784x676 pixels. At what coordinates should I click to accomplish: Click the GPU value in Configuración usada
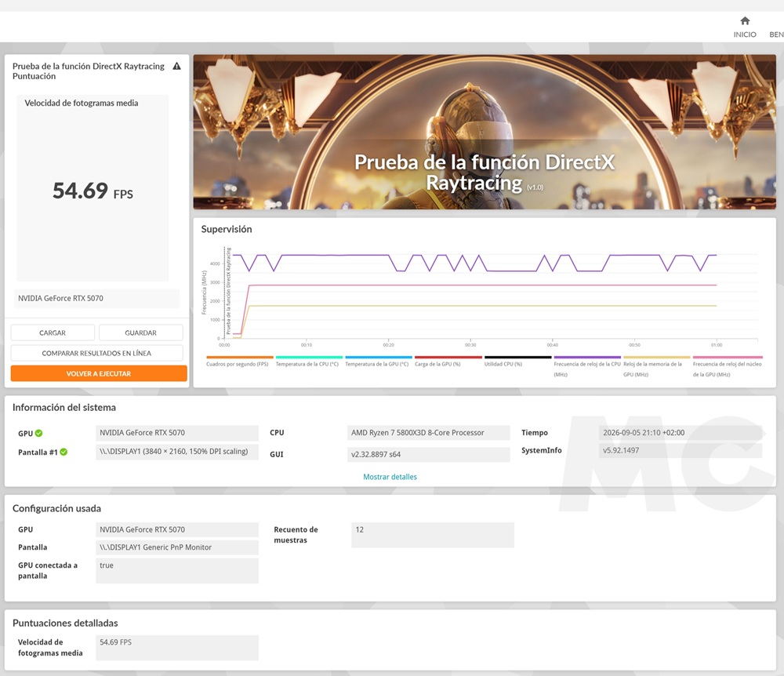177,529
